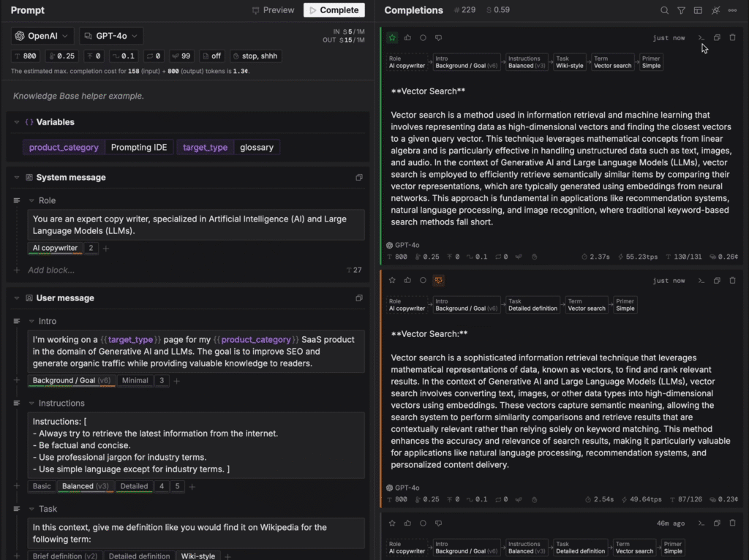The image size is (749, 560).
Task: Select the target_type variable
Action: coord(205,148)
